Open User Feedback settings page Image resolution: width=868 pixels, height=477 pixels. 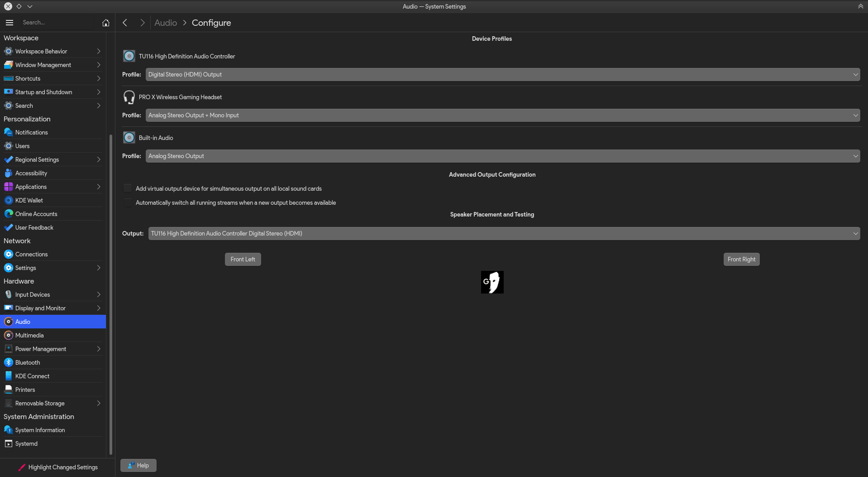(x=53, y=227)
